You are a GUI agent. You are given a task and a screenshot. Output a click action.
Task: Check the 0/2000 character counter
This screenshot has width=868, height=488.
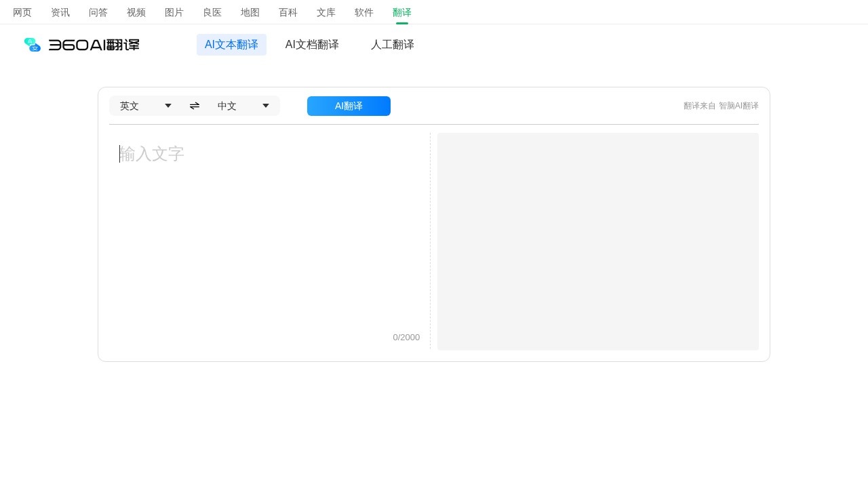point(406,337)
